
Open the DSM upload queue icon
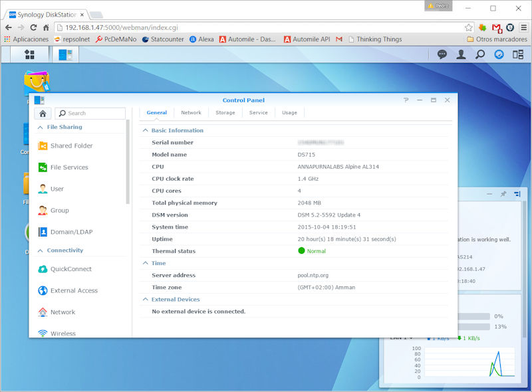coord(499,54)
